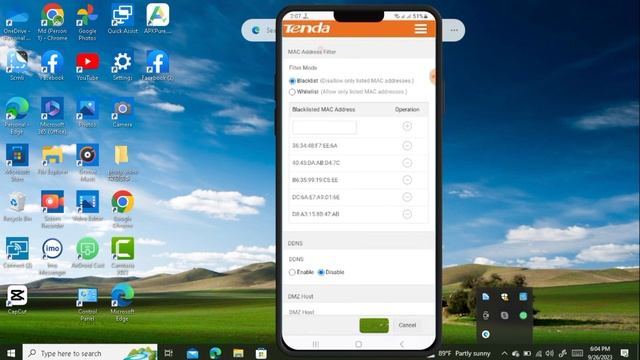Click the blank MAC address input field
Viewport: 640px width, 360px height.
click(324, 127)
